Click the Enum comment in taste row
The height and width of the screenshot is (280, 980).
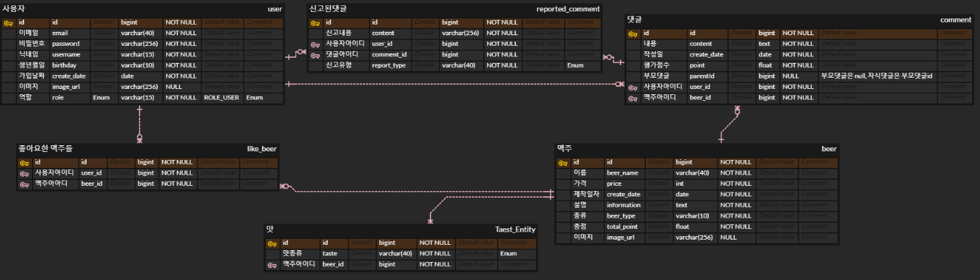pos(516,253)
